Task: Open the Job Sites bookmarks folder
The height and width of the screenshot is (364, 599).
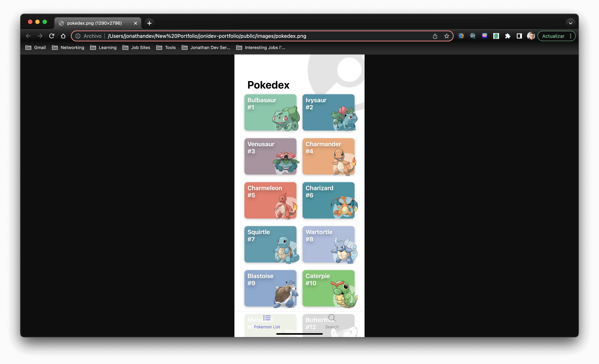Action: 136,47
